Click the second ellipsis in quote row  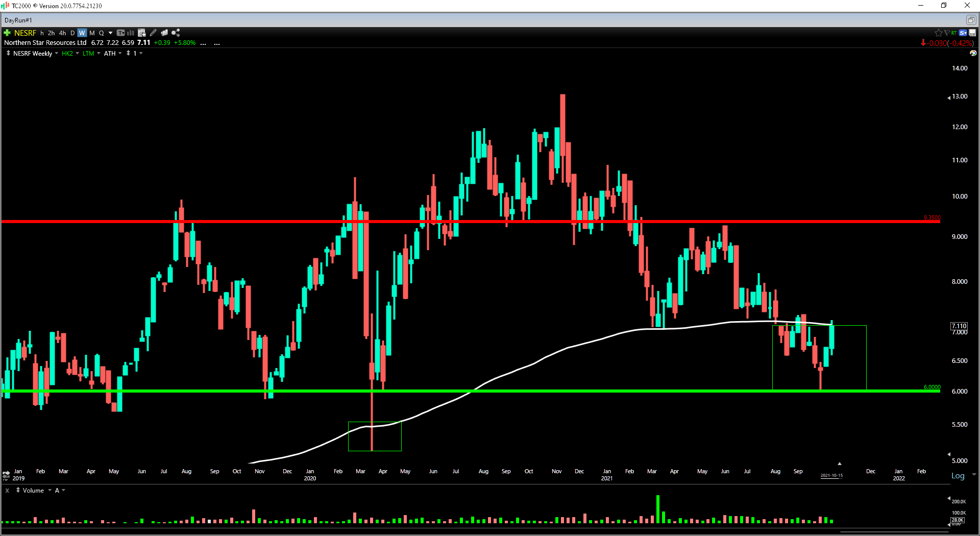pyautogui.click(x=217, y=43)
